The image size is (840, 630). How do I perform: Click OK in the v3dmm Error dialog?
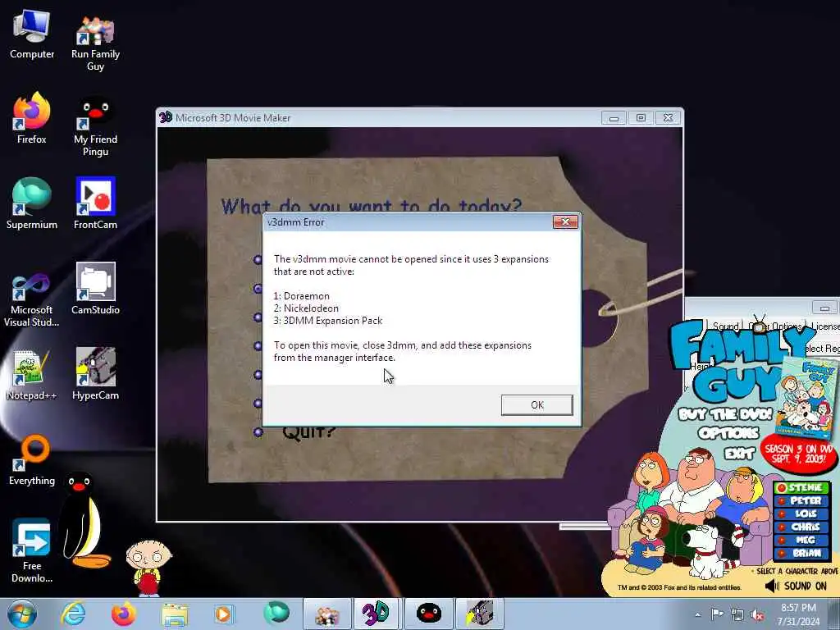click(x=536, y=405)
